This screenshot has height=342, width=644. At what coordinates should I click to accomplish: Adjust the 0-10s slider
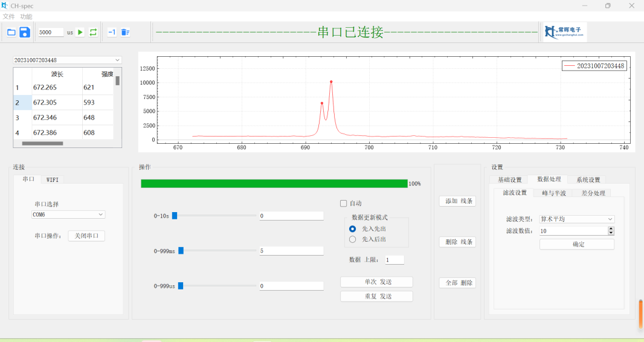pos(175,216)
